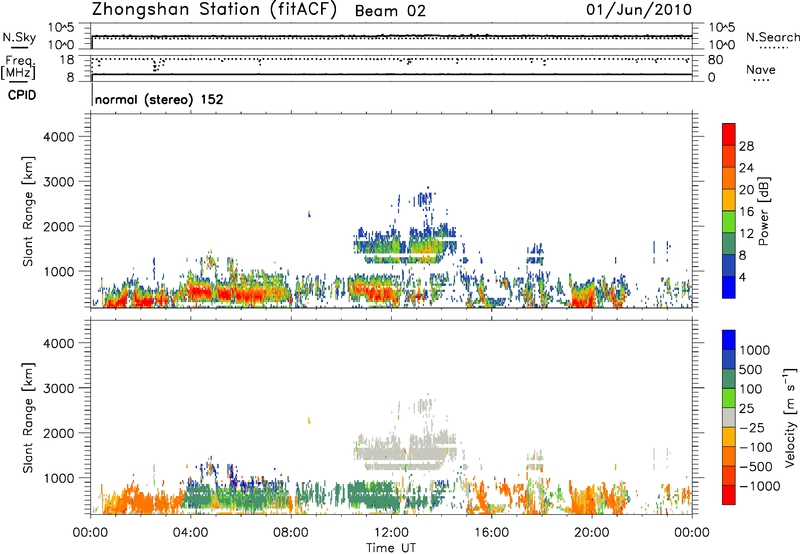Click the red bottom of Velocity color bar

(x=729, y=495)
